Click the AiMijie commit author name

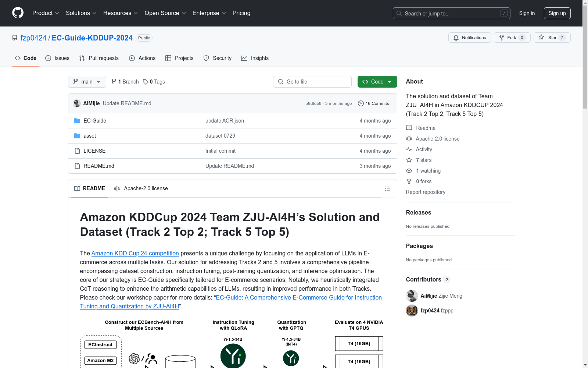92,103
